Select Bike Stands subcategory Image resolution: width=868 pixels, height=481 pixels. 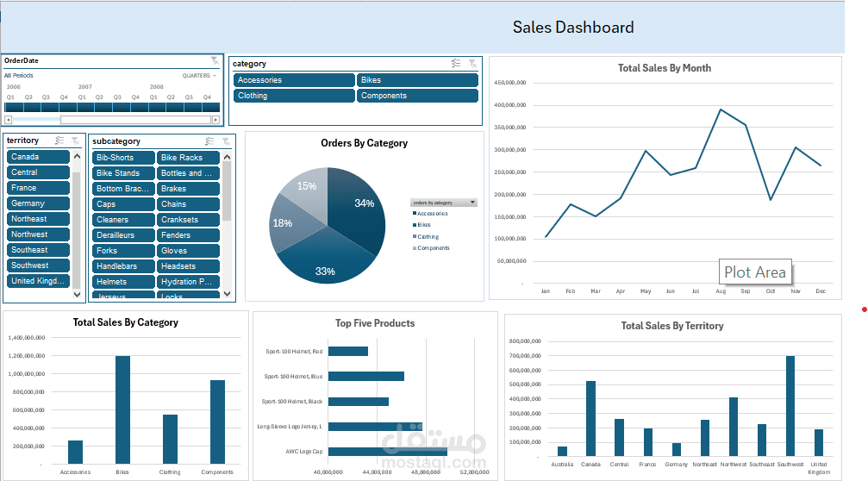pos(123,173)
